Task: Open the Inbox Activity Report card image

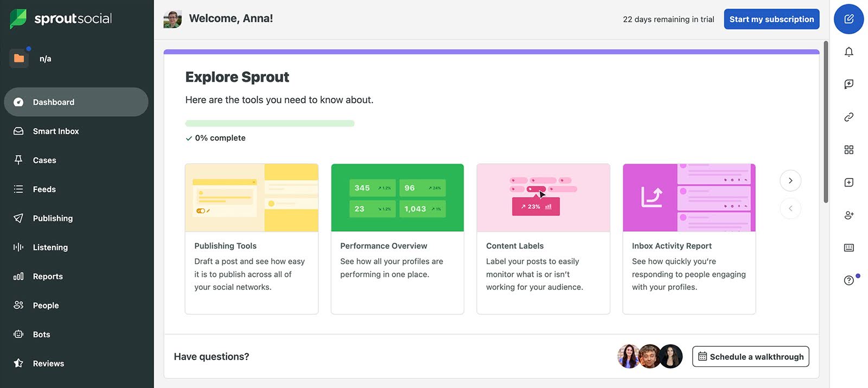Action: [x=689, y=198]
